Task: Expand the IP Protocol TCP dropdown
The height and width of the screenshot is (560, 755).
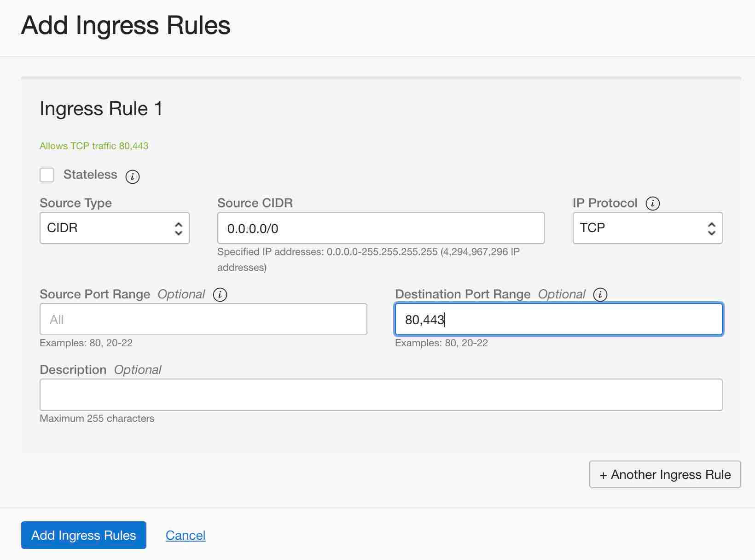Action: coord(647,228)
